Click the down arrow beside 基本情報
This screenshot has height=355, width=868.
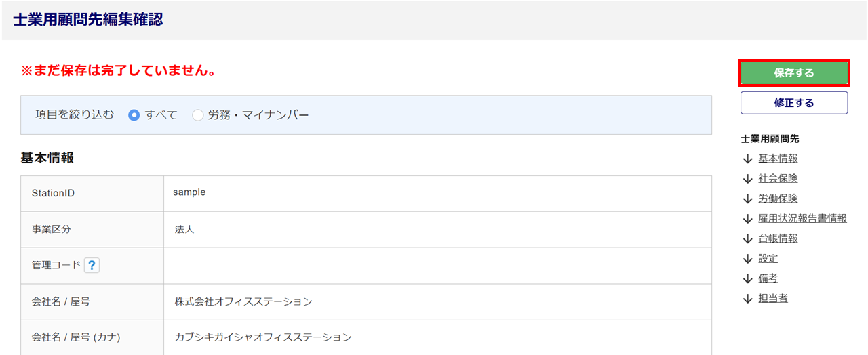[748, 159]
